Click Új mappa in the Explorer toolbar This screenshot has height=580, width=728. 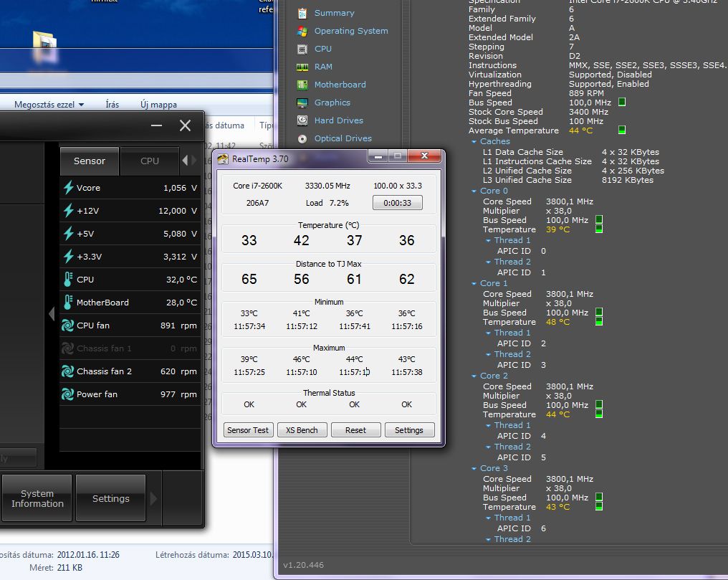(x=158, y=105)
